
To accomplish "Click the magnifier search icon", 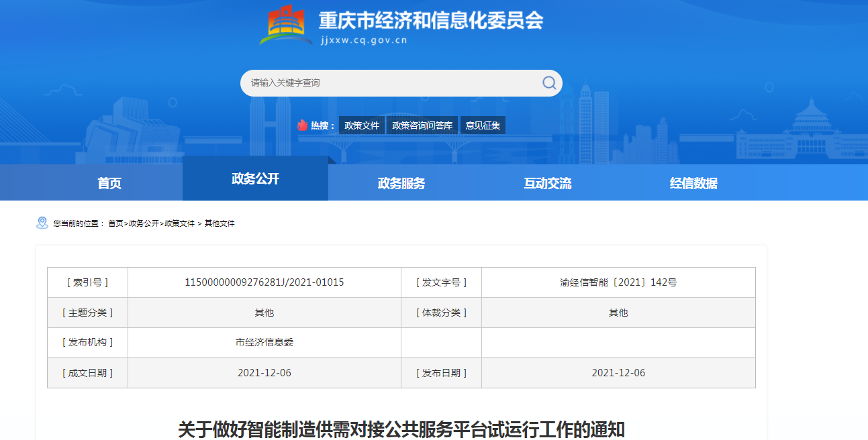I will (x=548, y=82).
